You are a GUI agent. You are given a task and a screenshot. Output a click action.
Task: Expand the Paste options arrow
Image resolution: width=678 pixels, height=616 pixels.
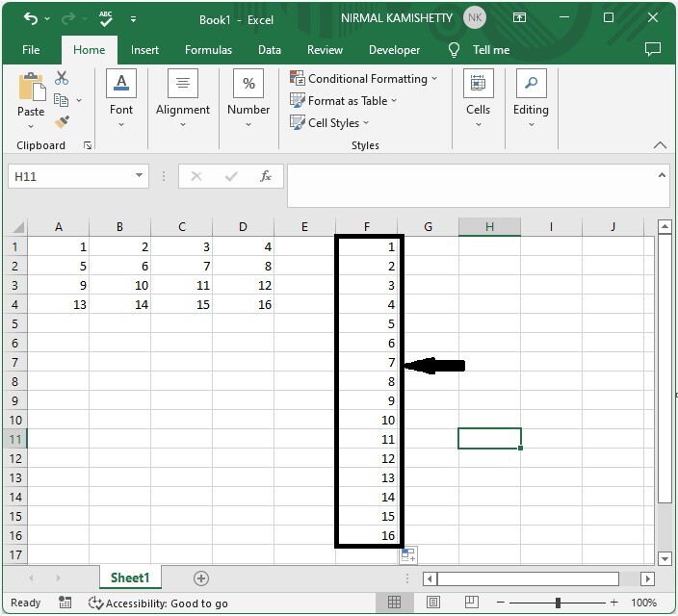31,127
